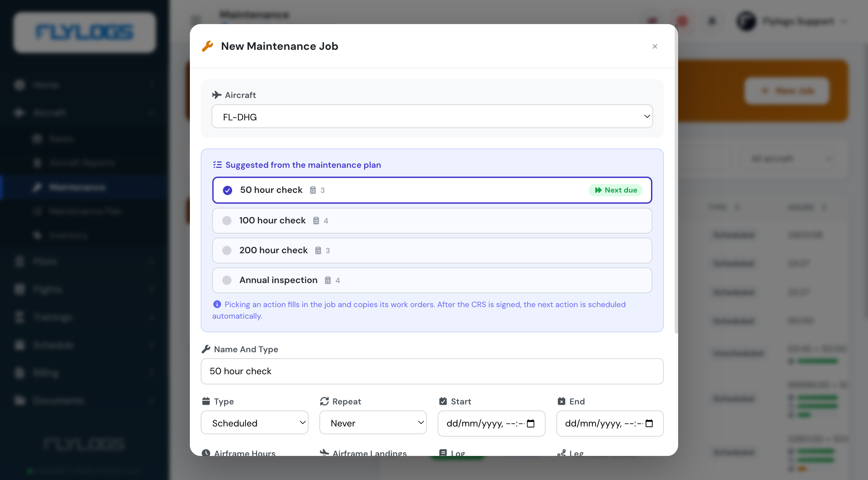The width and height of the screenshot is (868, 480).
Task: Click work orders clipboard icon for 200 hour check
Action: [318, 251]
